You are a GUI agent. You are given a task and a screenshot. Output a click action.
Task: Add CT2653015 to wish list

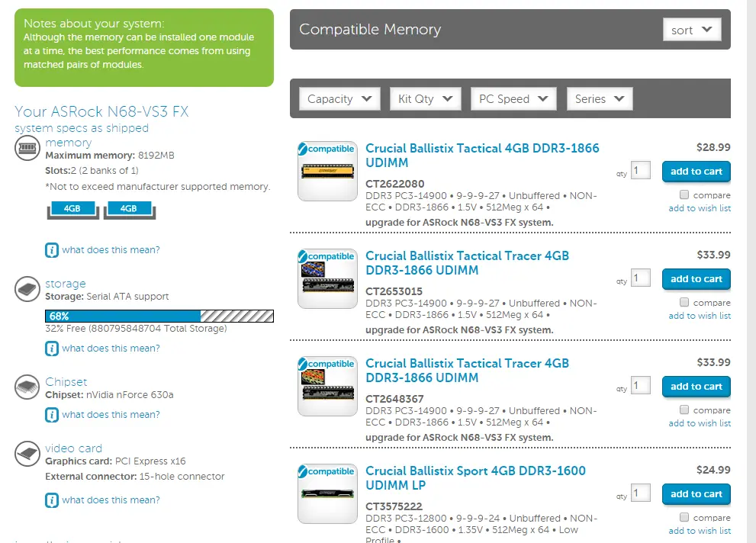(700, 316)
